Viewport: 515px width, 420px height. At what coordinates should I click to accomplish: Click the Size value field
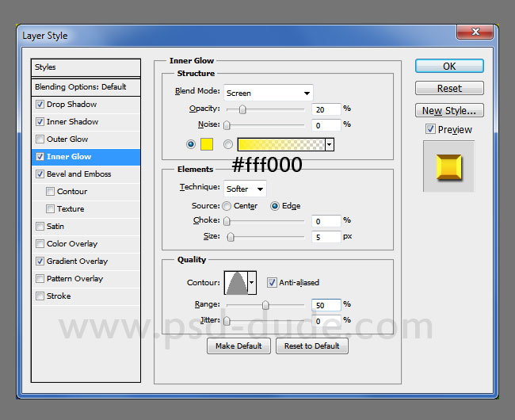click(x=326, y=237)
